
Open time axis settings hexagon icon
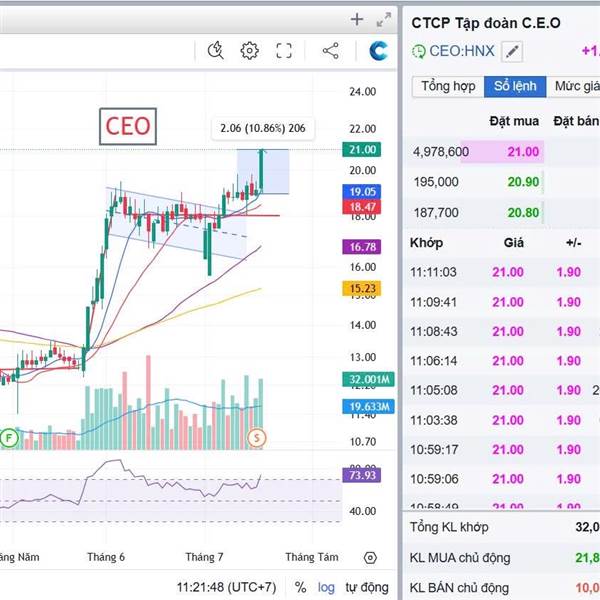[x=370, y=558]
